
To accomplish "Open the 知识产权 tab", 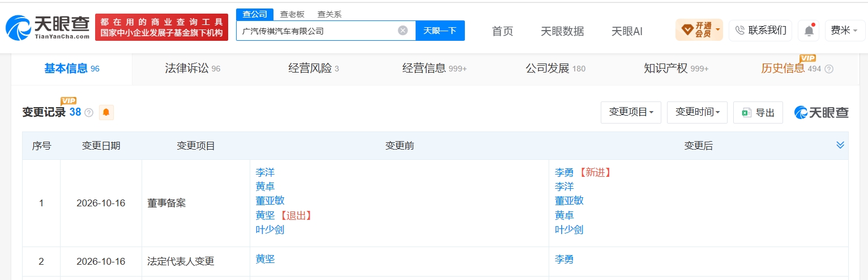I will (x=676, y=69).
